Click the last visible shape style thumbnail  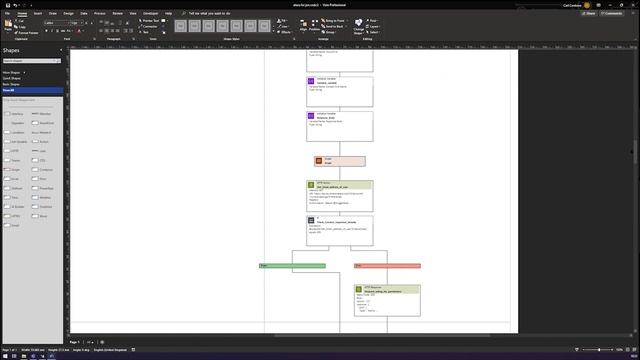coord(264,26)
